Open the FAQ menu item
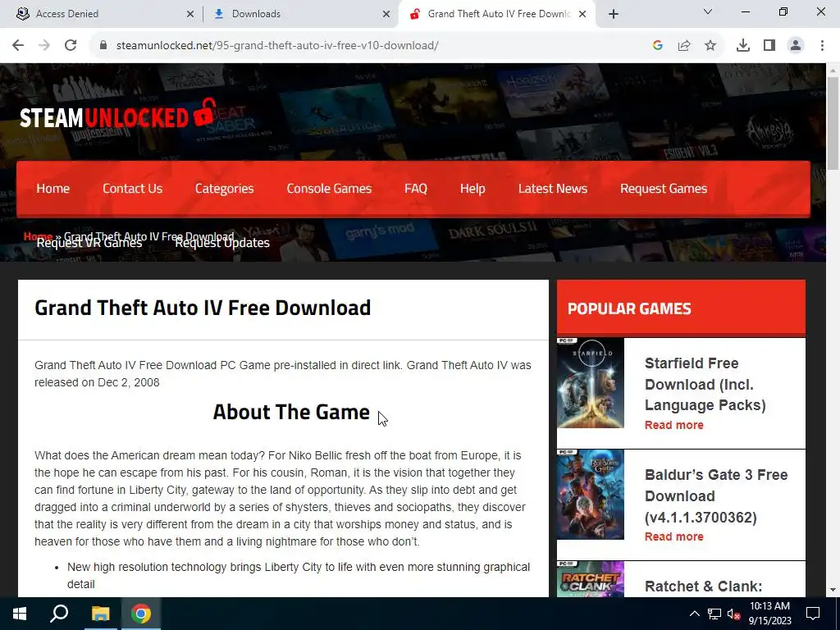The image size is (840, 630). pos(416,189)
